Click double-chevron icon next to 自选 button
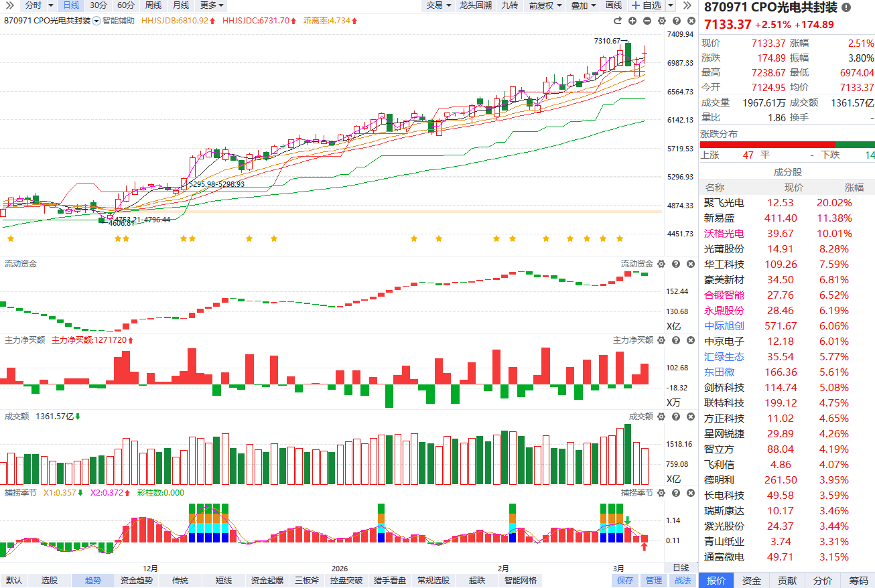This screenshot has width=875, height=588. pyautogui.click(x=687, y=5)
